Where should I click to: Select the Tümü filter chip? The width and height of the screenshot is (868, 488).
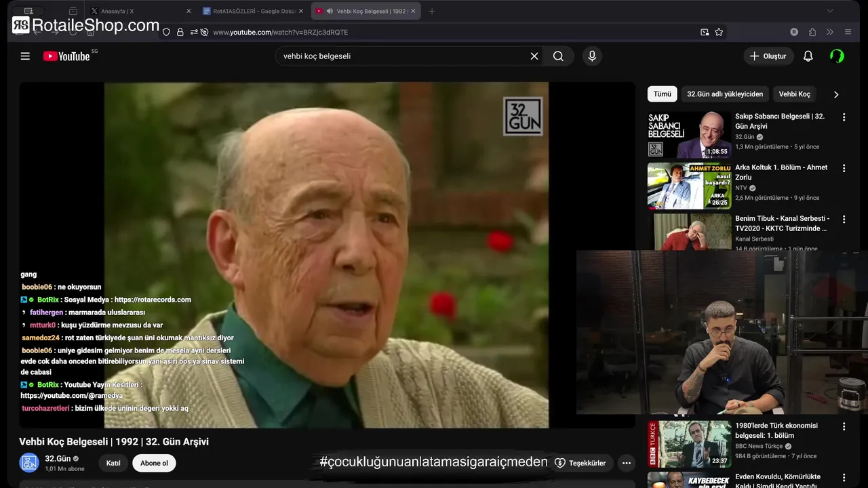tap(663, 94)
